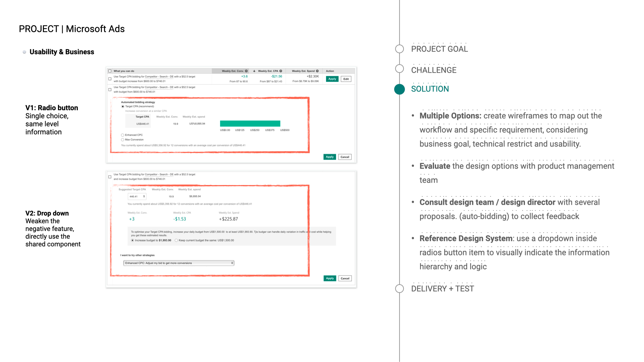Open the Enhanced CPC strategies dropdown
This screenshot has height=362, width=644.
178,263
